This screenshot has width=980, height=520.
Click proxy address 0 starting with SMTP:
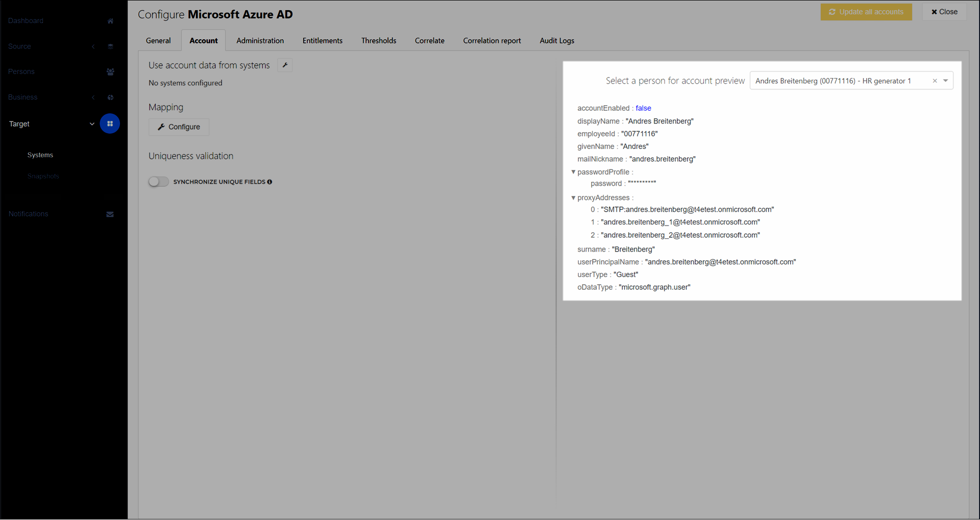coord(688,210)
